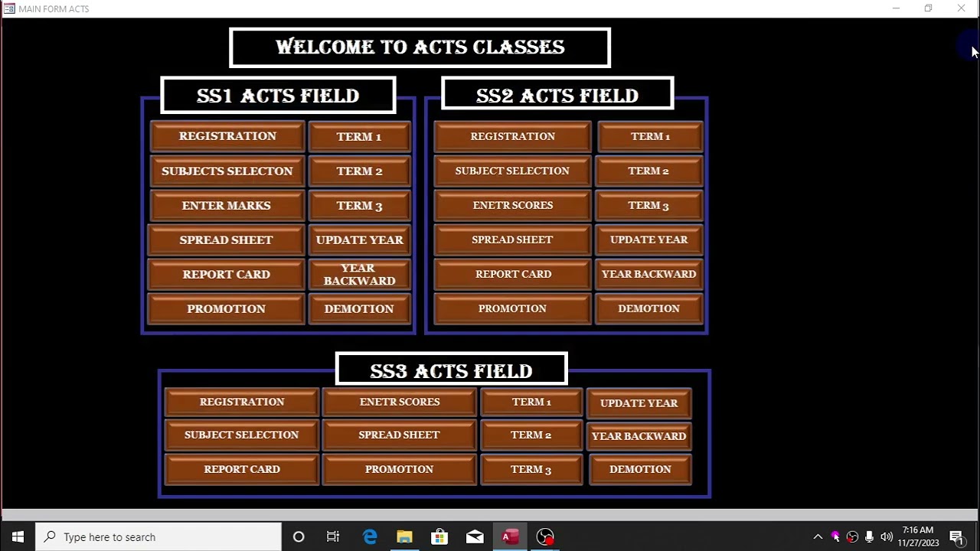
Task: Open the notification center icon
Action: (x=956, y=536)
